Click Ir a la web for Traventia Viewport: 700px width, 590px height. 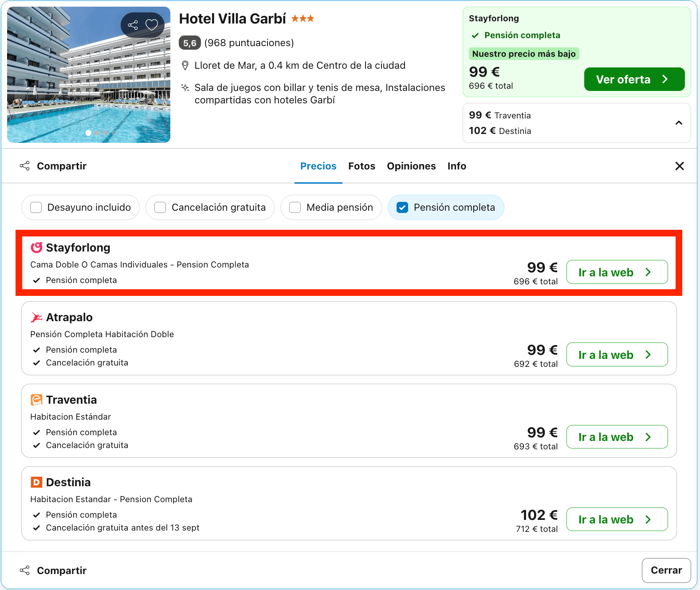coord(617,437)
